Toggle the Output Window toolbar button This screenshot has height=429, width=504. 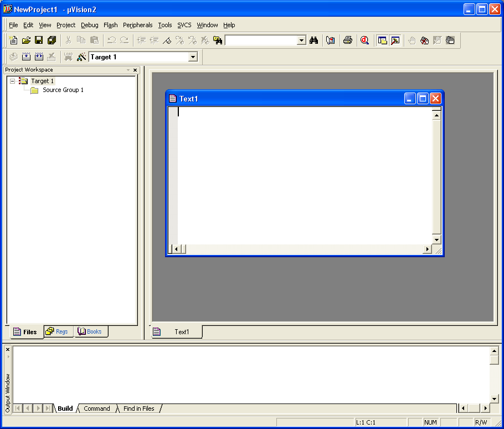(x=395, y=40)
